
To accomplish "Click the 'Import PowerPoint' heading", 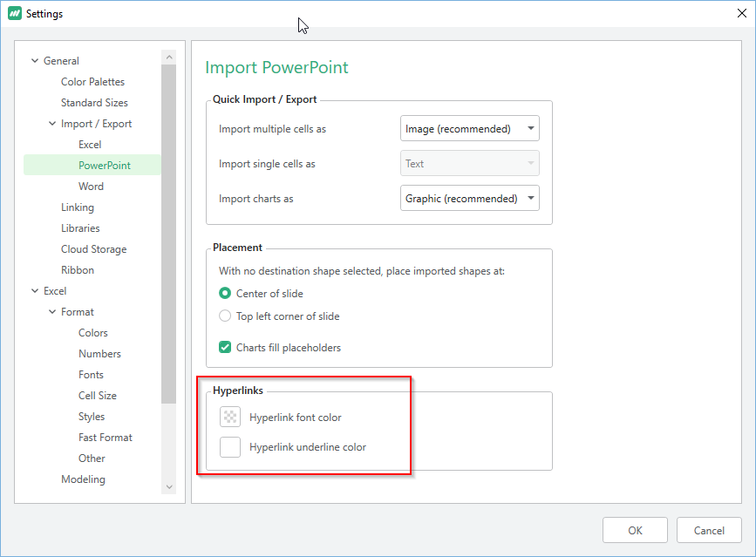I will tap(276, 67).
